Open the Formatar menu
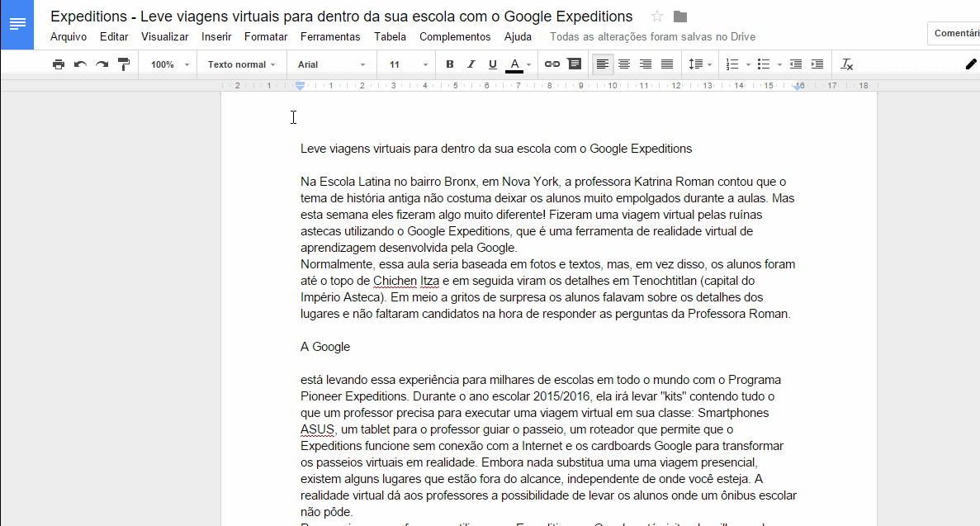980x526 pixels. click(266, 37)
